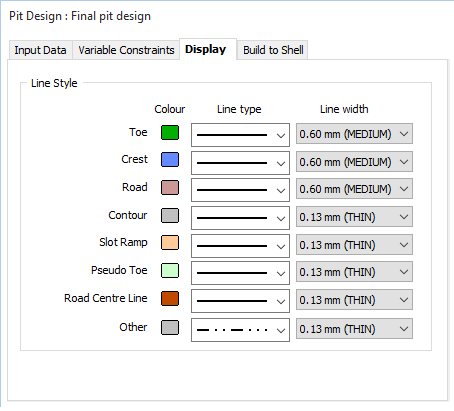Viewport: 454px width, 411px height.
Task: Click the Line type column header
Action: (x=239, y=109)
